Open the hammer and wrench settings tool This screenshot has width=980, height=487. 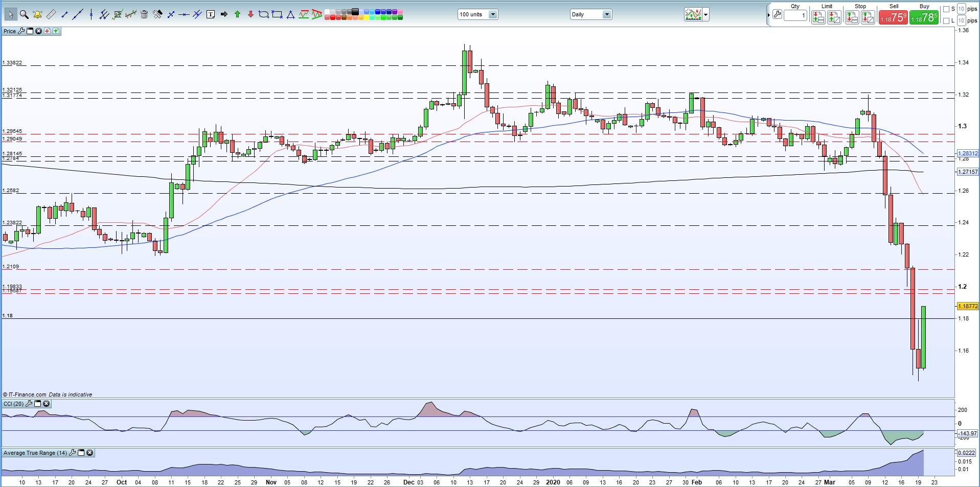click(157, 14)
